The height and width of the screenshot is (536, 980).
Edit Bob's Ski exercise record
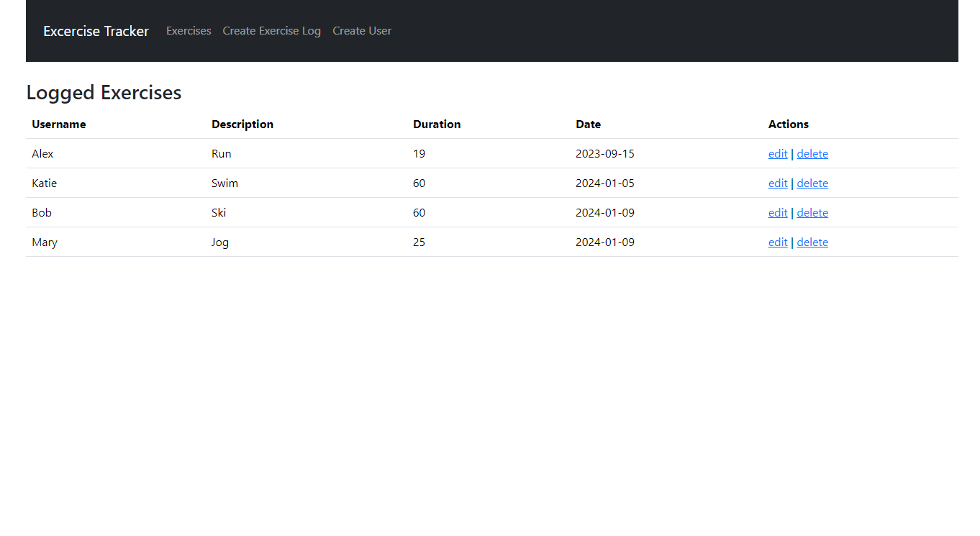click(x=778, y=213)
